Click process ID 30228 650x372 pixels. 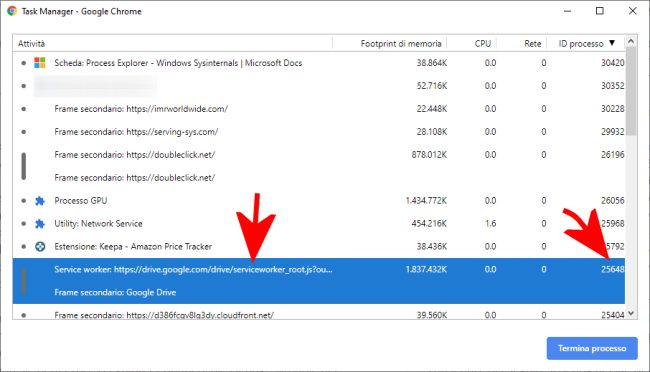[x=613, y=109]
